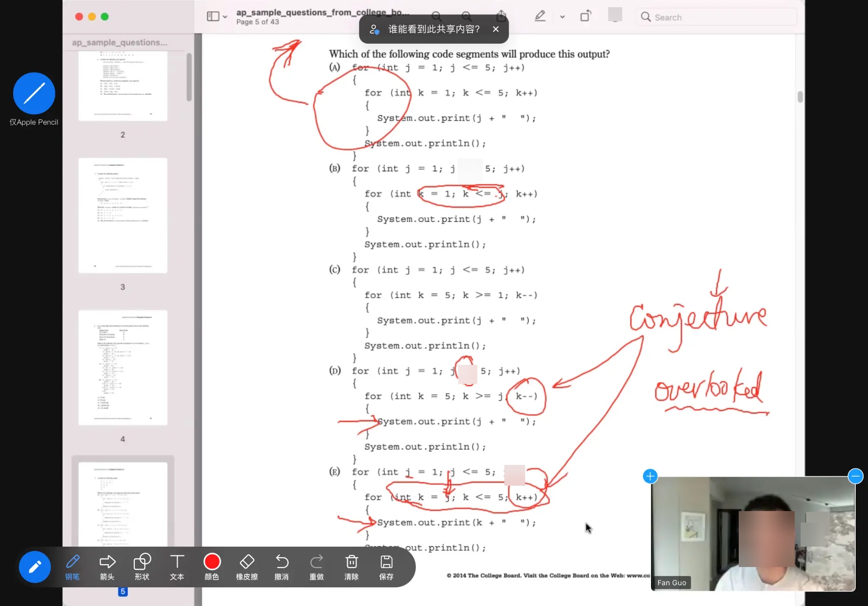Toggle the Apple Pencil only mode
The width and height of the screenshot is (868, 606).
click(34, 94)
